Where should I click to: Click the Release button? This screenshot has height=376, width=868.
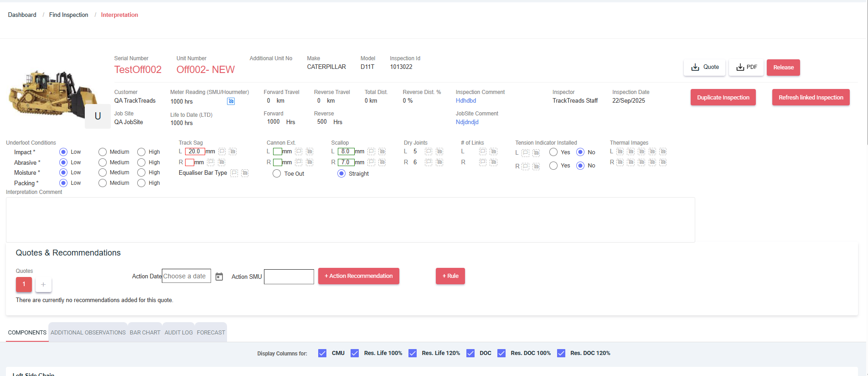tap(783, 68)
